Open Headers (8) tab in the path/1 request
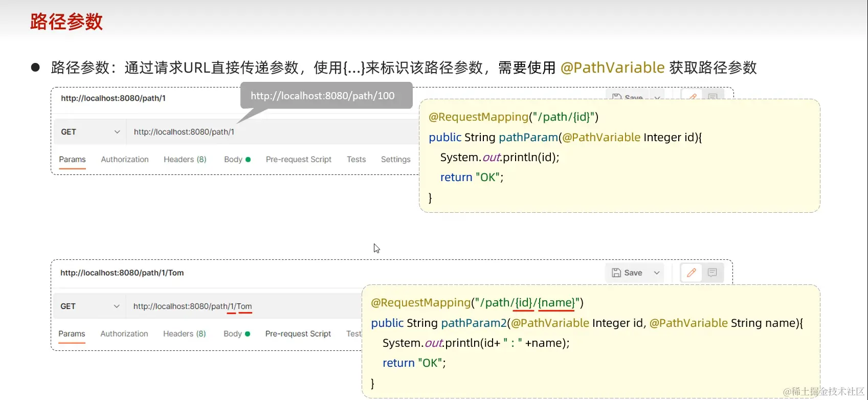This screenshot has height=400, width=868. pos(185,160)
